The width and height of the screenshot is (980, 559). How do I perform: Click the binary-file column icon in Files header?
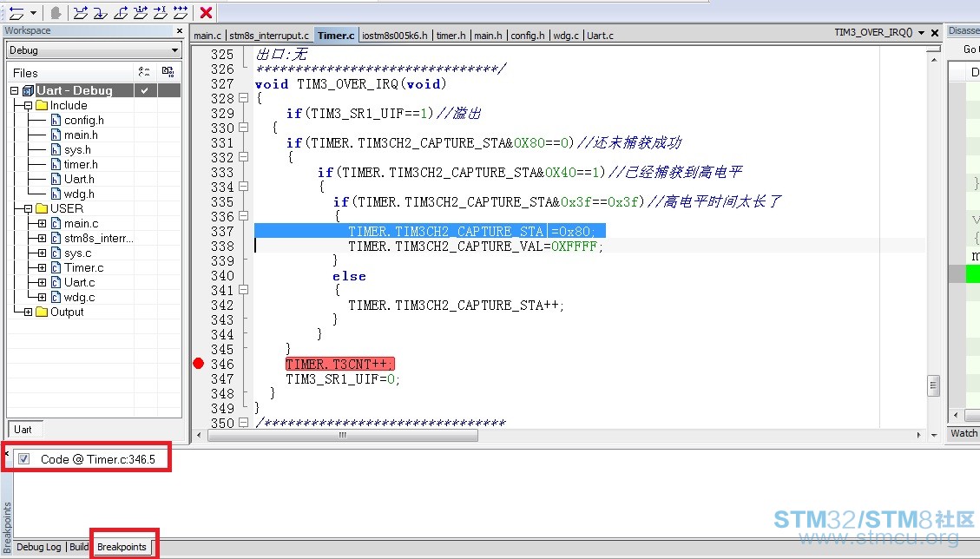168,73
